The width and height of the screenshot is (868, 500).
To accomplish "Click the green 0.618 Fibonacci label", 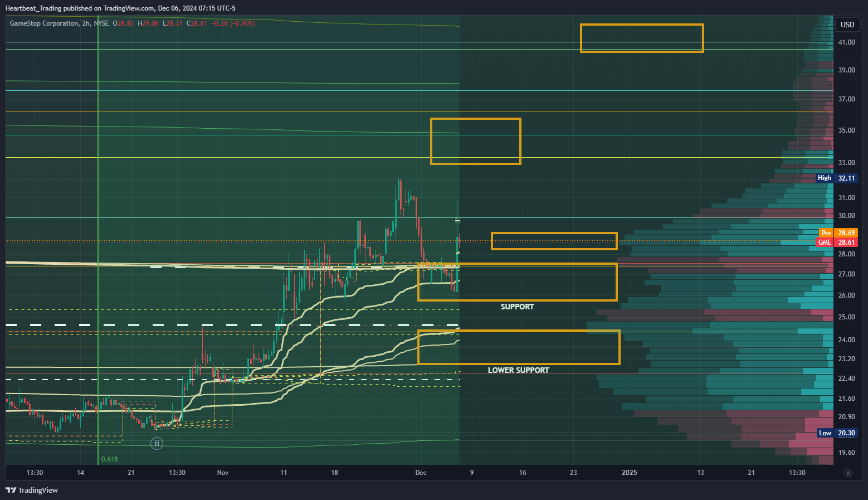I will [110, 459].
